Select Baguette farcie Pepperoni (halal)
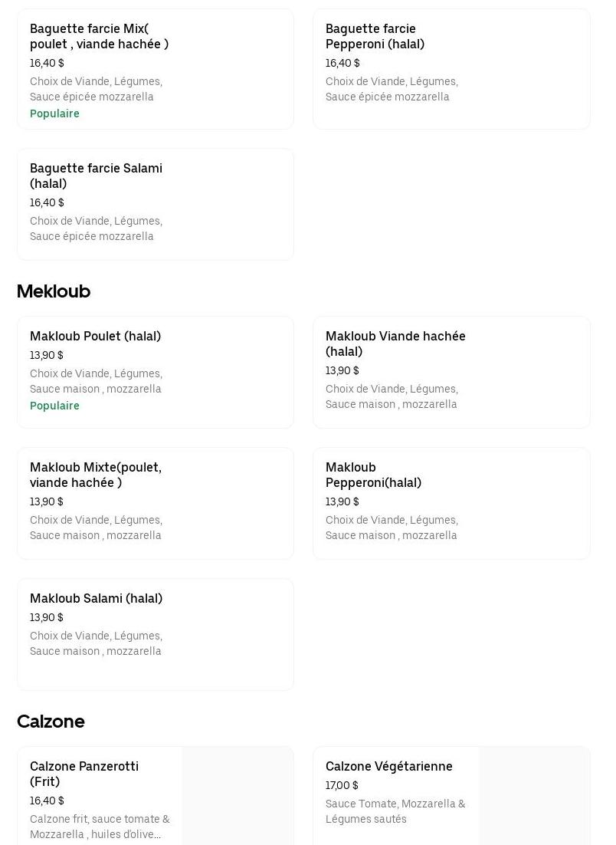Image resolution: width=616 pixels, height=845 pixels. (x=451, y=68)
